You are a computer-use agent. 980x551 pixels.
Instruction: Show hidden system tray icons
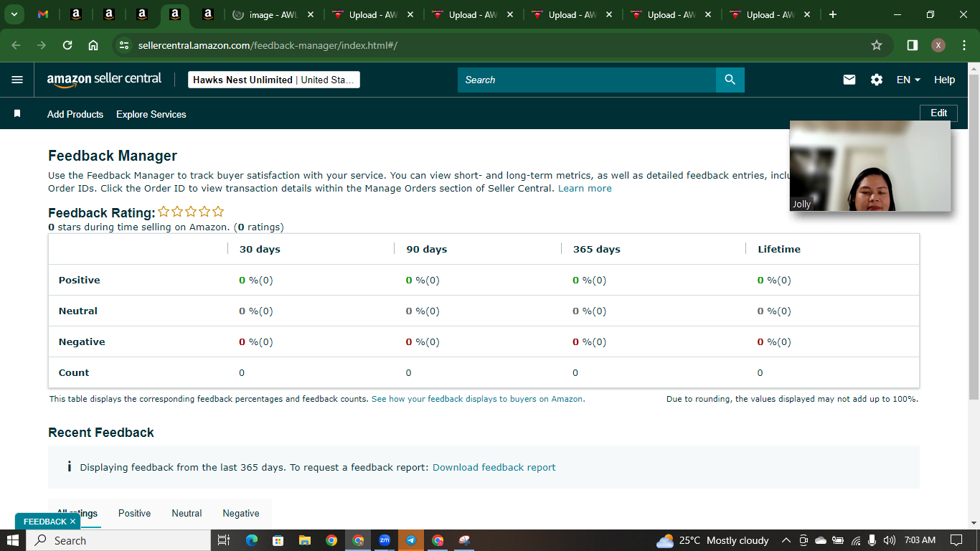(786, 540)
